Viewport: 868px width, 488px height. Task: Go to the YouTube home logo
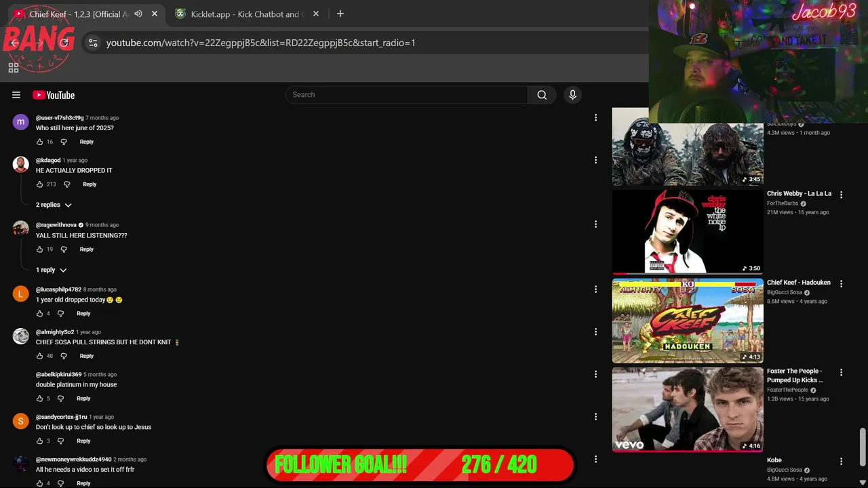[54, 95]
